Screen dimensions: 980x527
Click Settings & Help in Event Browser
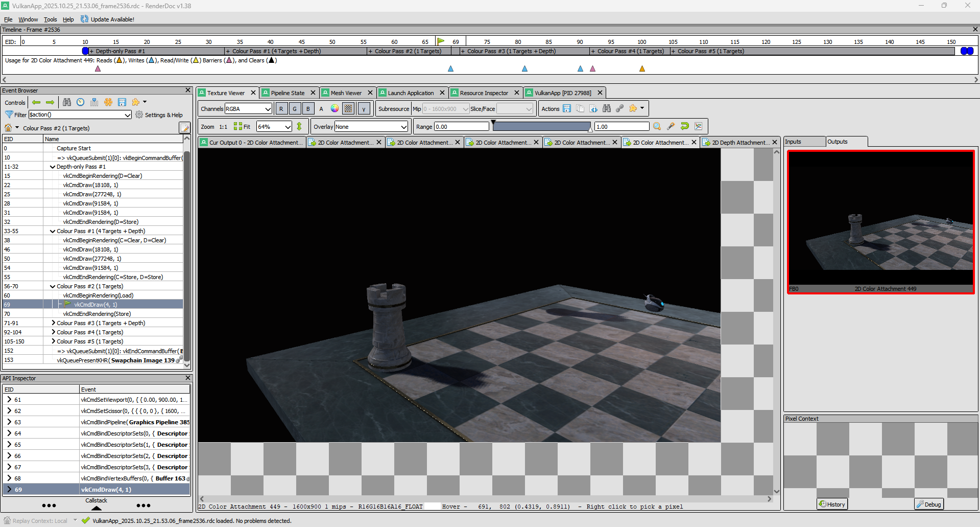pos(159,115)
